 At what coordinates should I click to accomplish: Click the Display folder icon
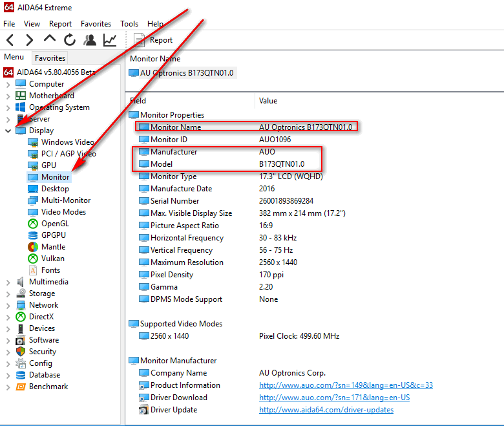21,131
